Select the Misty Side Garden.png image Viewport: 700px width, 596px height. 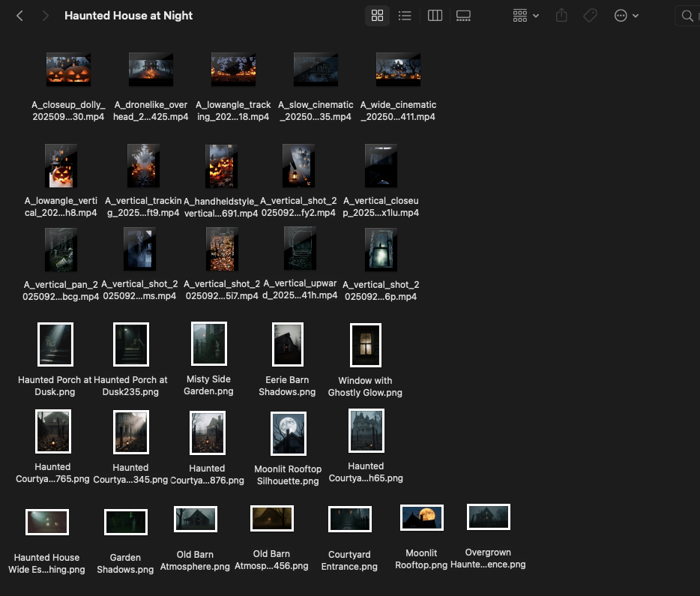209,344
